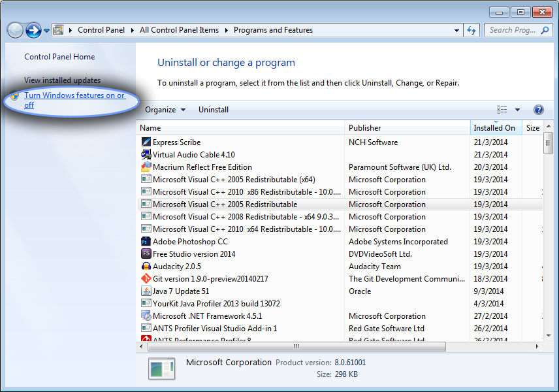559x392 pixels.
Task: Click the scroll left arrow of list
Action: (141, 346)
